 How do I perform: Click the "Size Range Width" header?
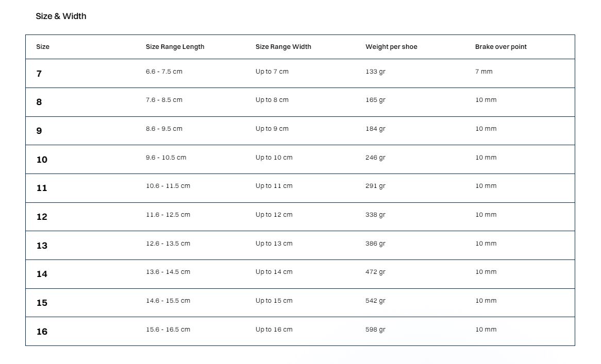coord(283,47)
